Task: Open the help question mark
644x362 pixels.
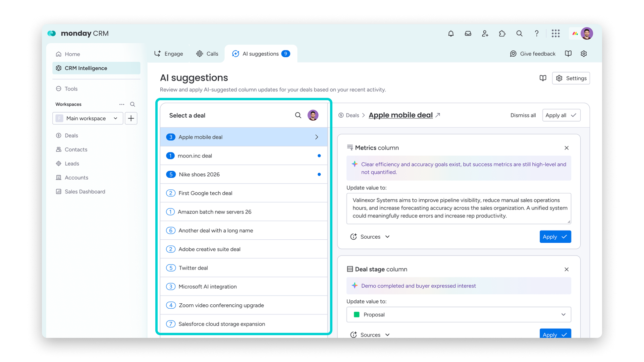Action: click(x=536, y=34)
